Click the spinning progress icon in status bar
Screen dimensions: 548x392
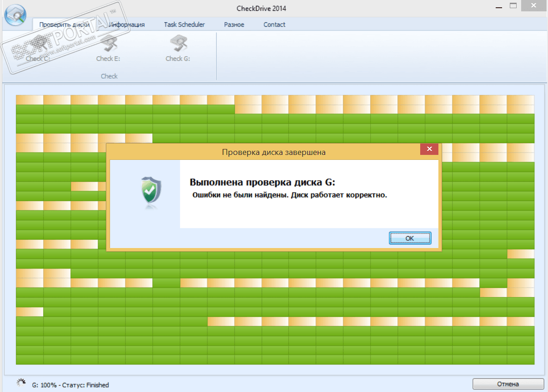click(21, 383)
